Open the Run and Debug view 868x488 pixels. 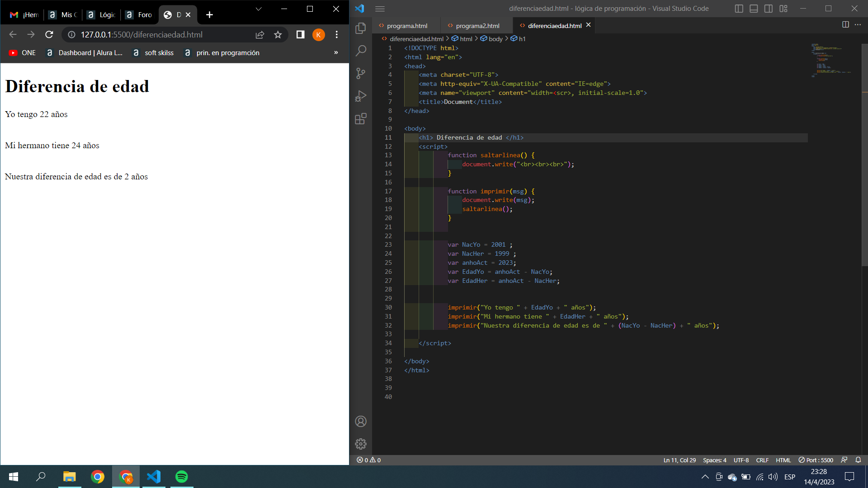point(361,96)
